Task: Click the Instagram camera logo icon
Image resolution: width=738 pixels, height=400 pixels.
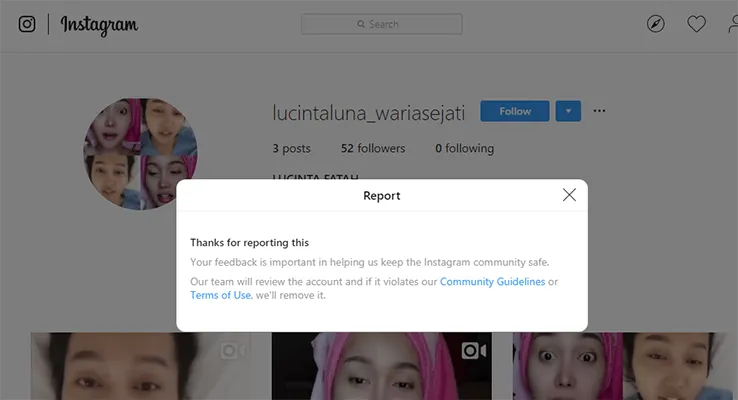Action: click(27, 24)
